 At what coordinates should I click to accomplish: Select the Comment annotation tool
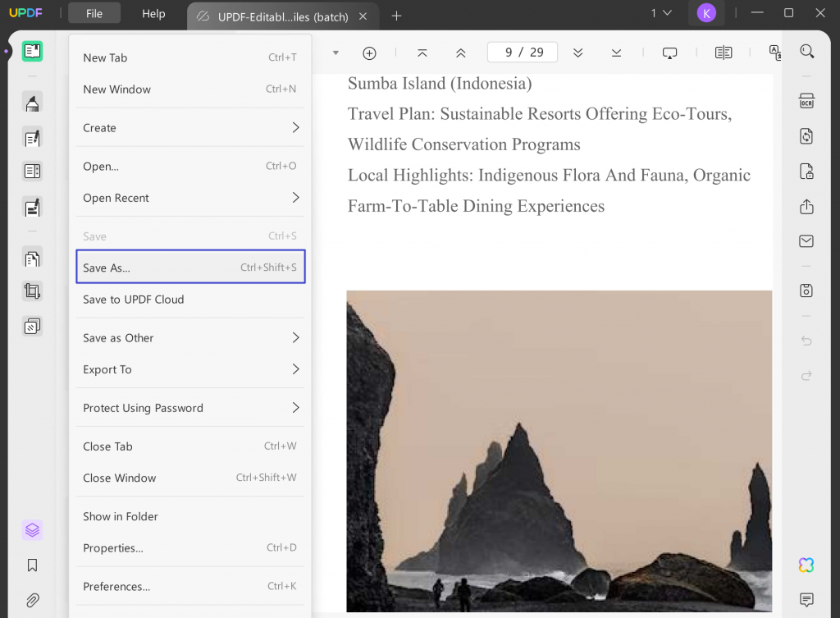(32, 102)
